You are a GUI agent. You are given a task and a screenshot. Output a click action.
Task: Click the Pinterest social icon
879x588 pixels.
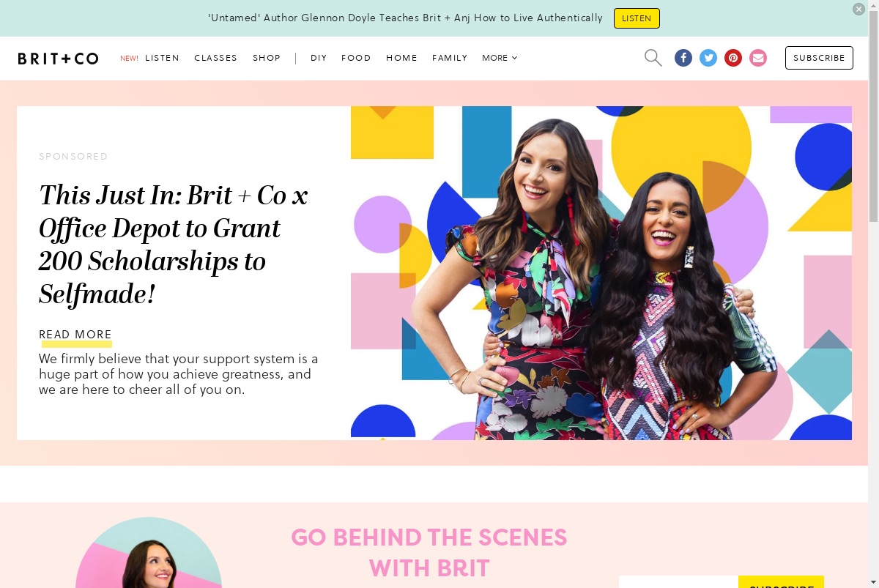click(733, 58)
